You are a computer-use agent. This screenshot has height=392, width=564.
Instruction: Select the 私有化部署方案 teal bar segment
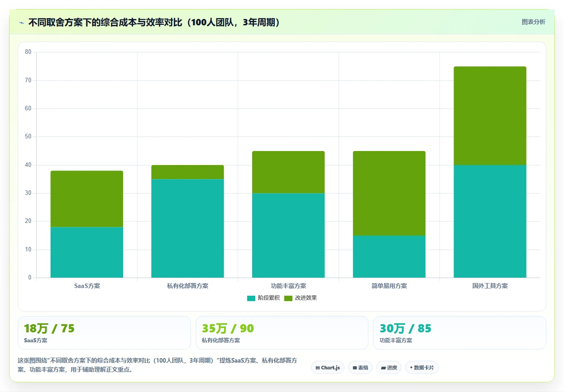point(187,228)
